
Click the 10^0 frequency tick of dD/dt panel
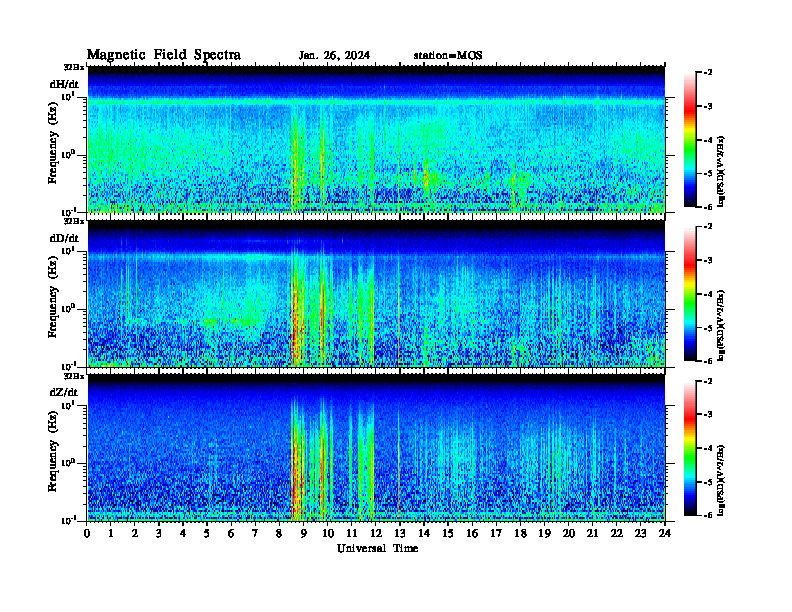click(x=69, y=308)
